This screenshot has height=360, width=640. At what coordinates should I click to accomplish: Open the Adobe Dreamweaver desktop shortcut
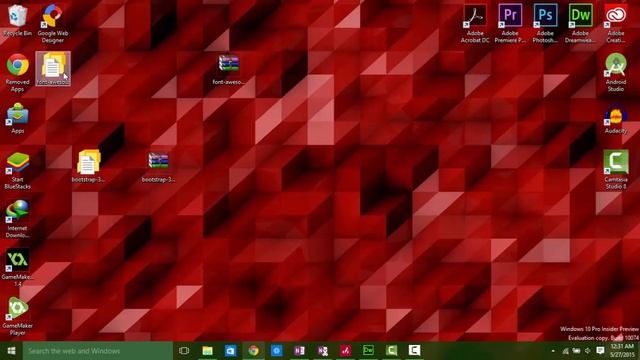coord(580,24)
